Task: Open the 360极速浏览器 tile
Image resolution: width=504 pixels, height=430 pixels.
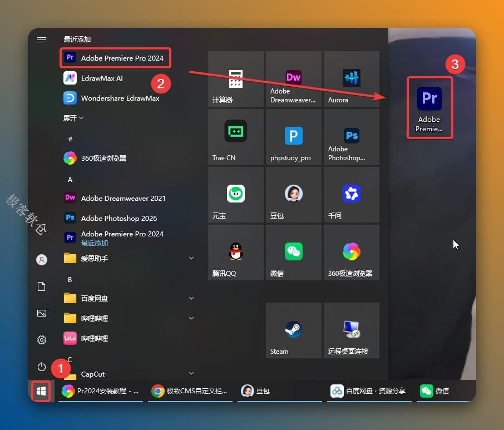Action: (352, 253)
